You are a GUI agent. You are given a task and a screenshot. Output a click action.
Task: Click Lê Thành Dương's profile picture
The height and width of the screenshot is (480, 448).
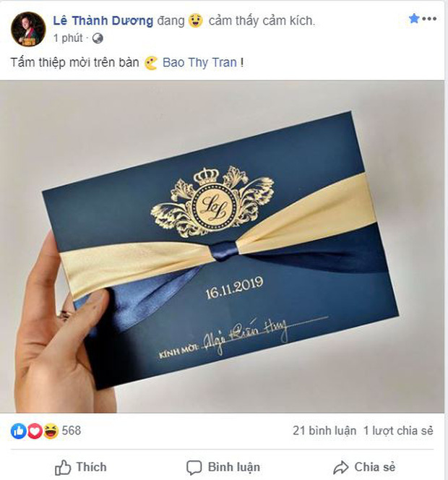[28, 29]
